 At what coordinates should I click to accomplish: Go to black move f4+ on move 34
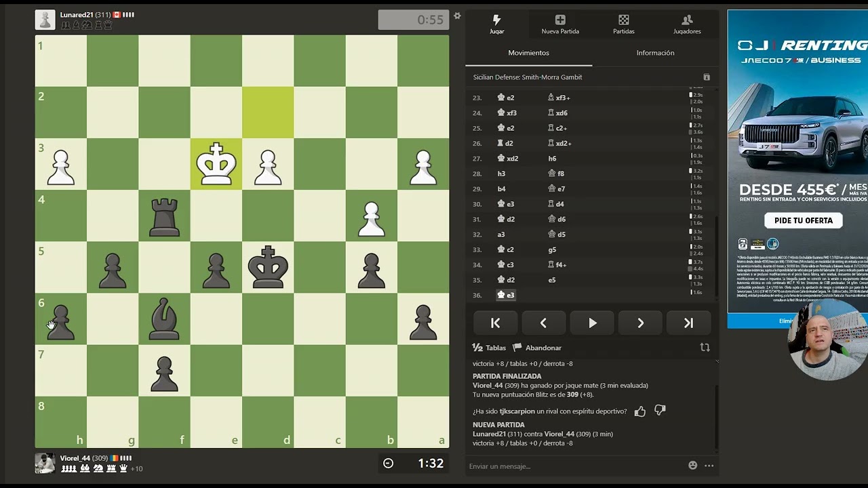557,265
